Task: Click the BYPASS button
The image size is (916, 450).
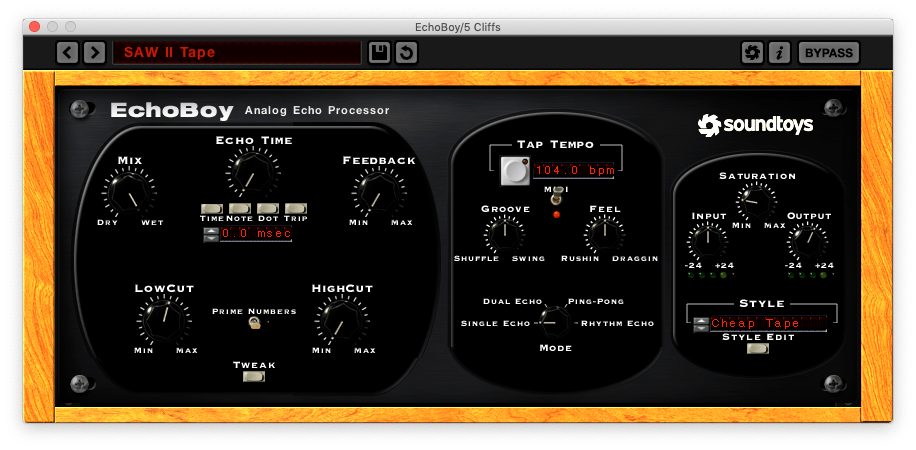Action: pos(828,53)
